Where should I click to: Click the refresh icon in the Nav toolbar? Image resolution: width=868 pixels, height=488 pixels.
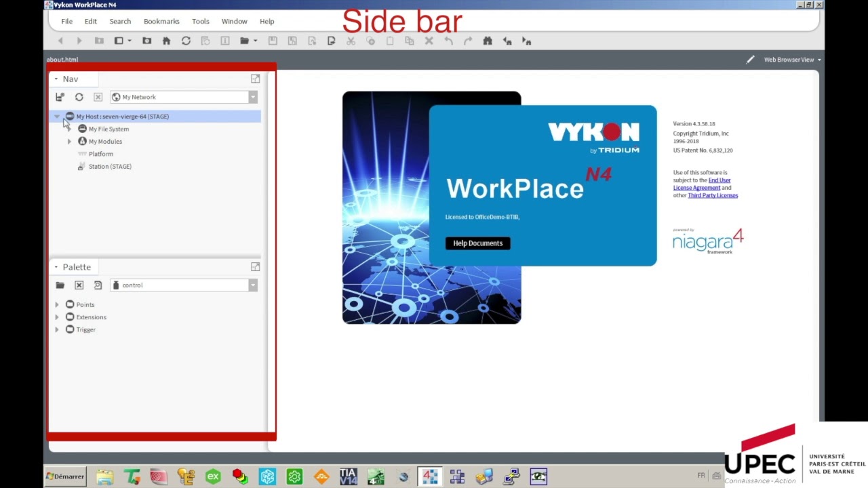click(x=79, y=97)
